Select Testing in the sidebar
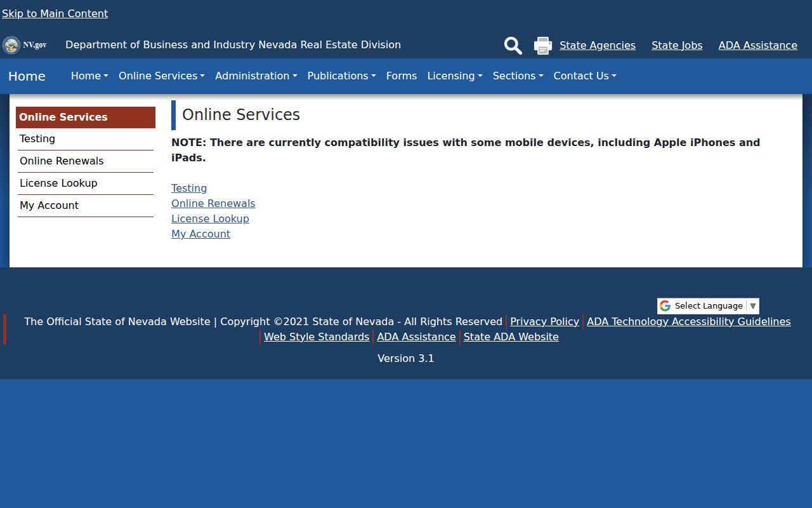This screenshot has height=508, width=812. click(86, 139)
